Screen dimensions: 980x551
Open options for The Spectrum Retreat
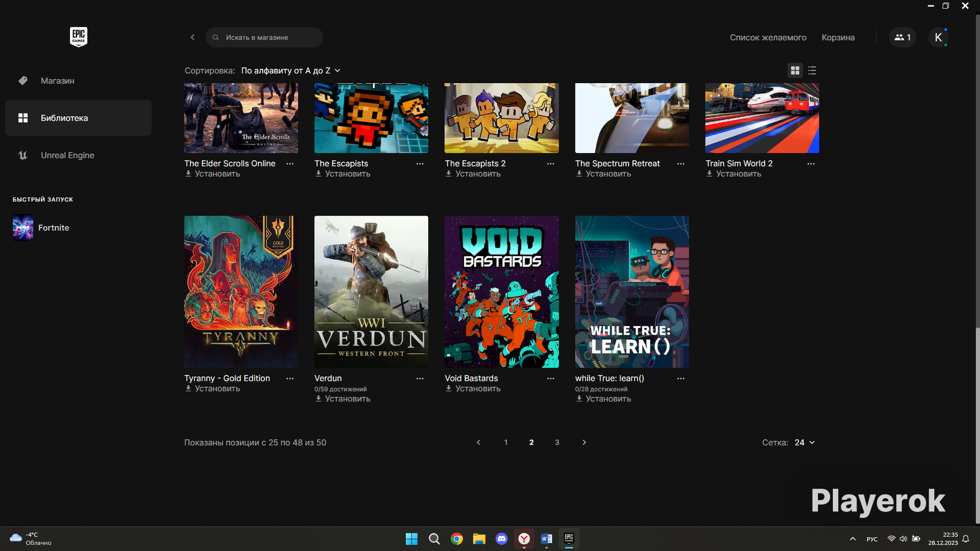tap(681, 164)
